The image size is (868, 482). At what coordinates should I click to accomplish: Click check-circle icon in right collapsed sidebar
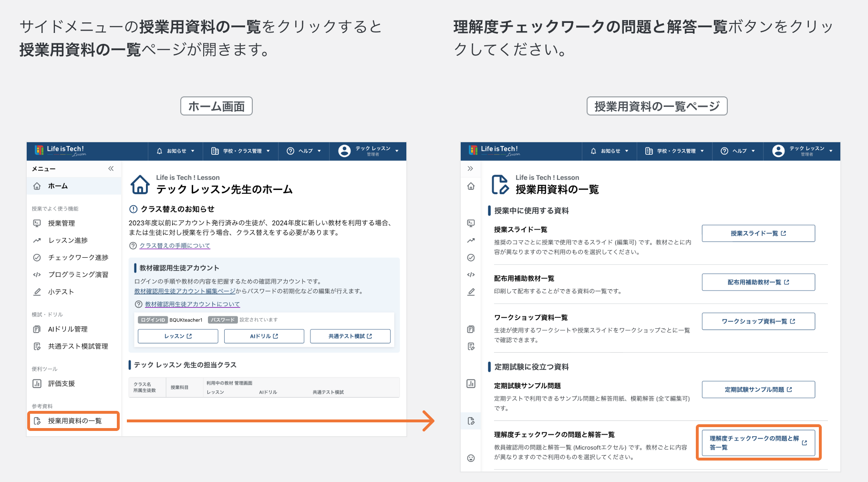[471, 258]
